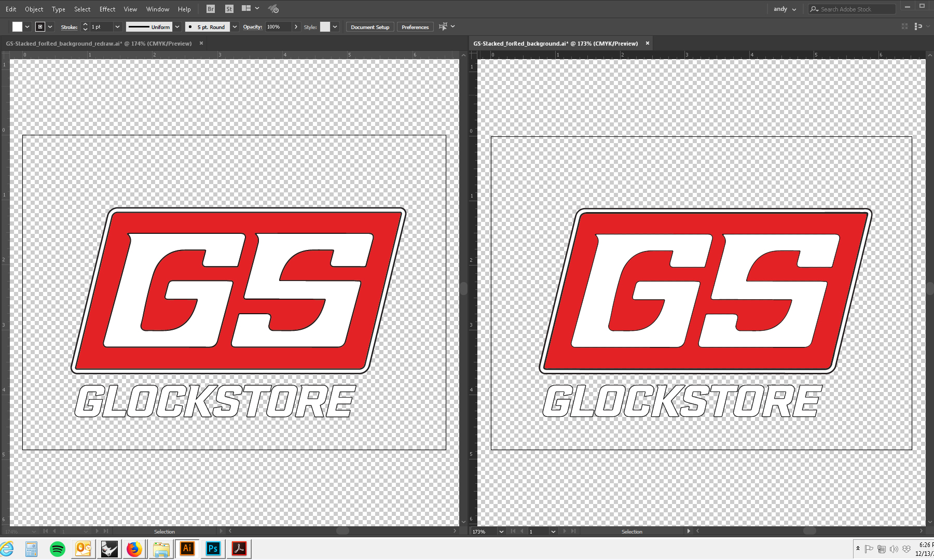Screen dimensions: 934x560
Task: Click the Preferences button
Action: click(x=415, y=27)
